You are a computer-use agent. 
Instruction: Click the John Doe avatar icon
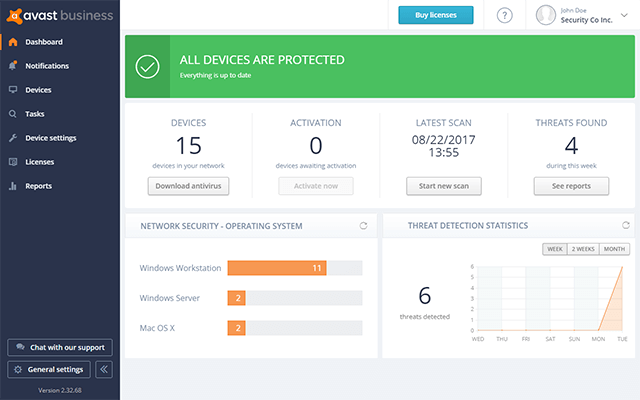(546, 15)
